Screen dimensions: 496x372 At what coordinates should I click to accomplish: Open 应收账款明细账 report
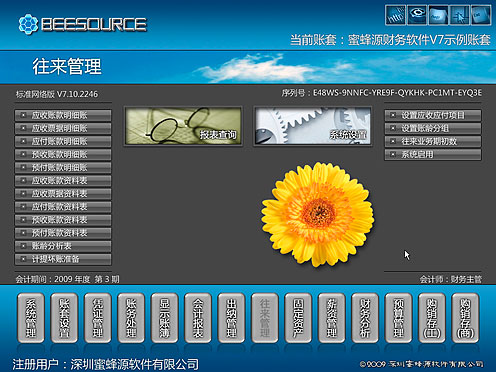63,116
